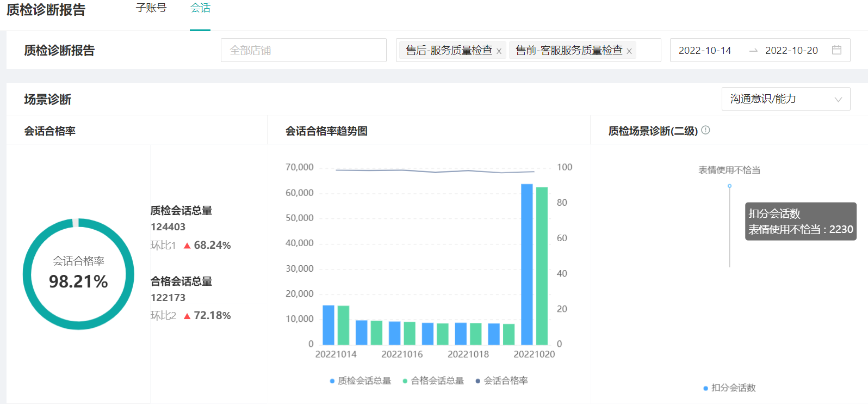Click the 72.18% 环比2 value

212,316
